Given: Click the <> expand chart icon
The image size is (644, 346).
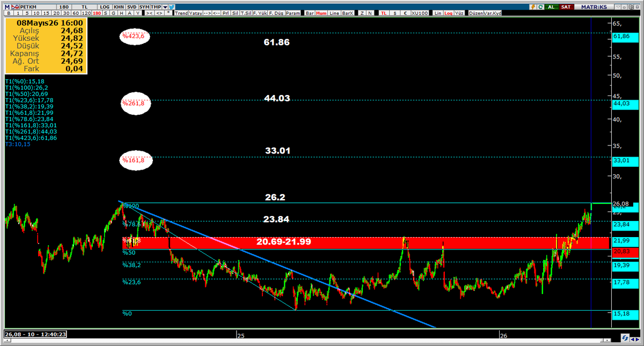Looking at the screenshot, I should (x=159, y=13).
